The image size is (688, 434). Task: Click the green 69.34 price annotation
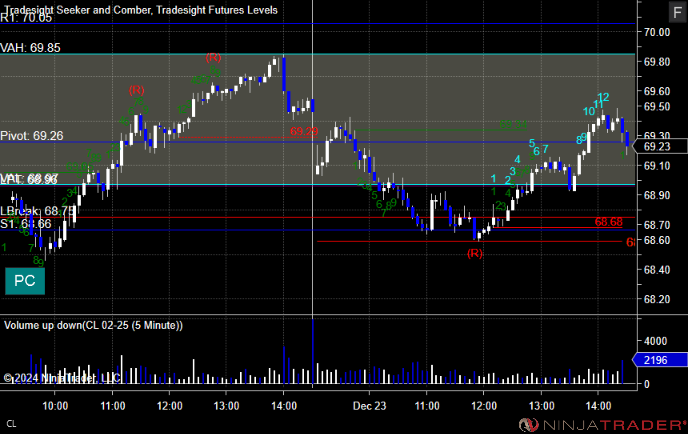513,125
